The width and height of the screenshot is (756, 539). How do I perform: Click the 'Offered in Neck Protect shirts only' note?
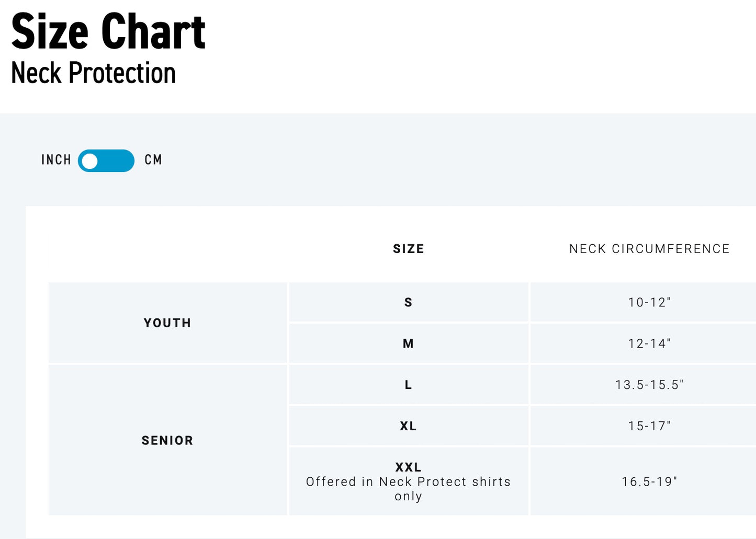409,489
